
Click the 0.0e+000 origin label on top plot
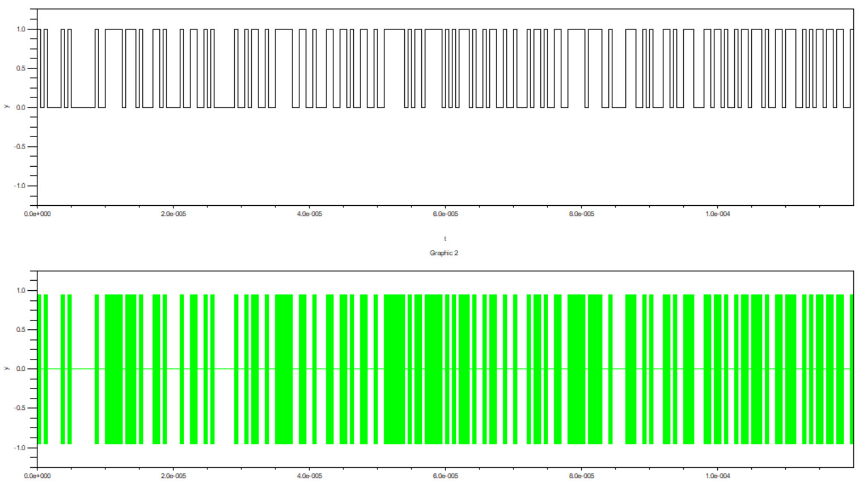click(x=37, y=214)
